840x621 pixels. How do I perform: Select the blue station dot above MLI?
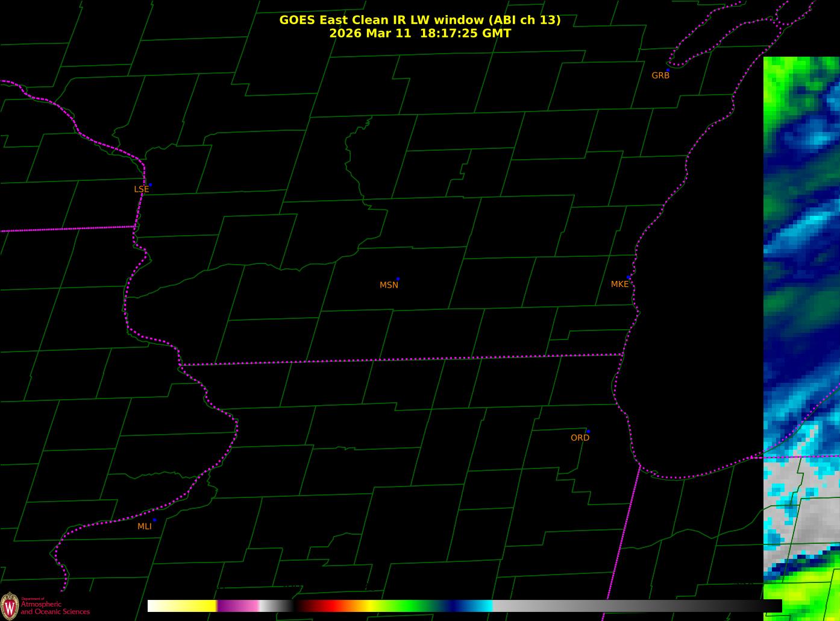(154, 520)
